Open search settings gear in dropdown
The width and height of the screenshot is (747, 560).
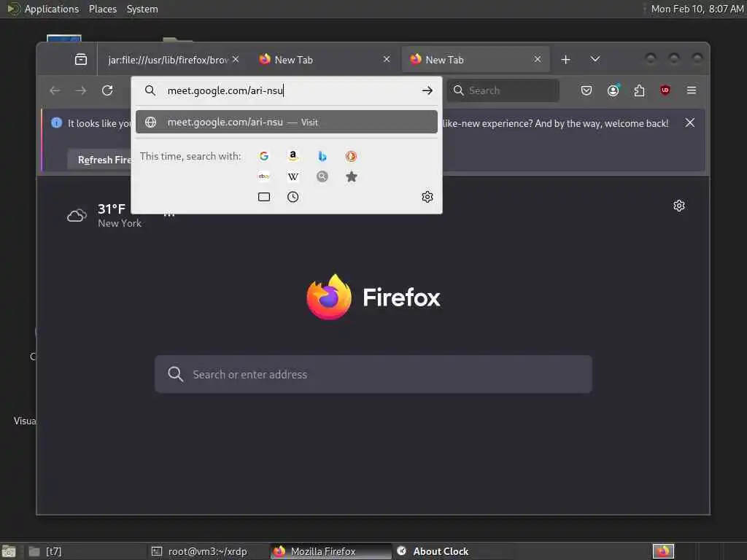pos(427,197)
